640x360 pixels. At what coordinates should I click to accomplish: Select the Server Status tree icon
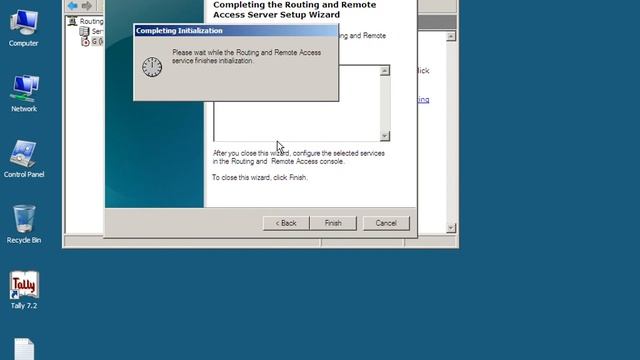[x=84, y=31]
